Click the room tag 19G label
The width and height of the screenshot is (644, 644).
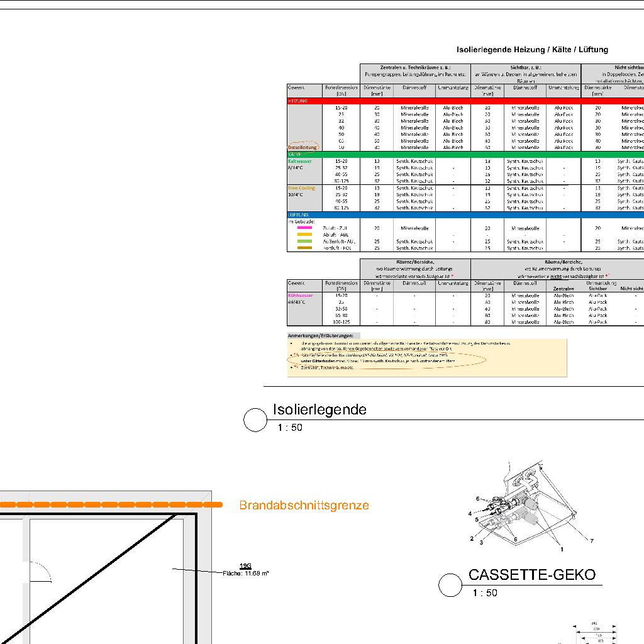point(245,566)
